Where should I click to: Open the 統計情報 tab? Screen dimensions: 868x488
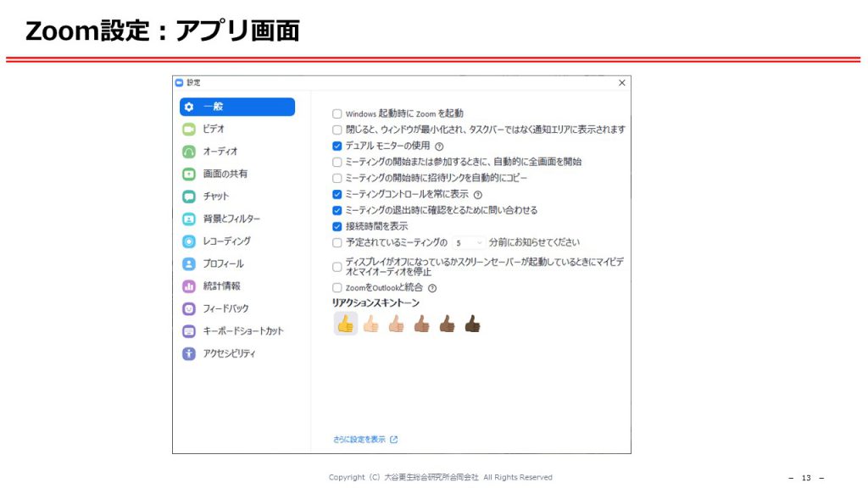click(237, 286)
